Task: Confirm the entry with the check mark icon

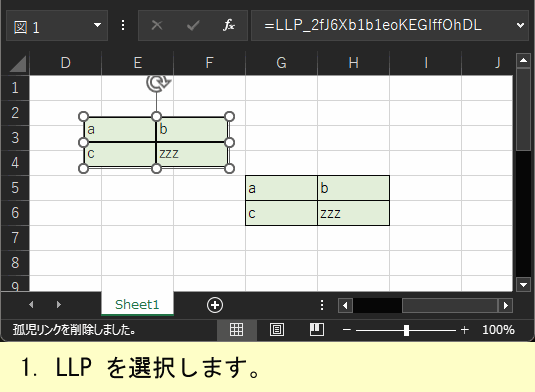Action: (193, 25)
